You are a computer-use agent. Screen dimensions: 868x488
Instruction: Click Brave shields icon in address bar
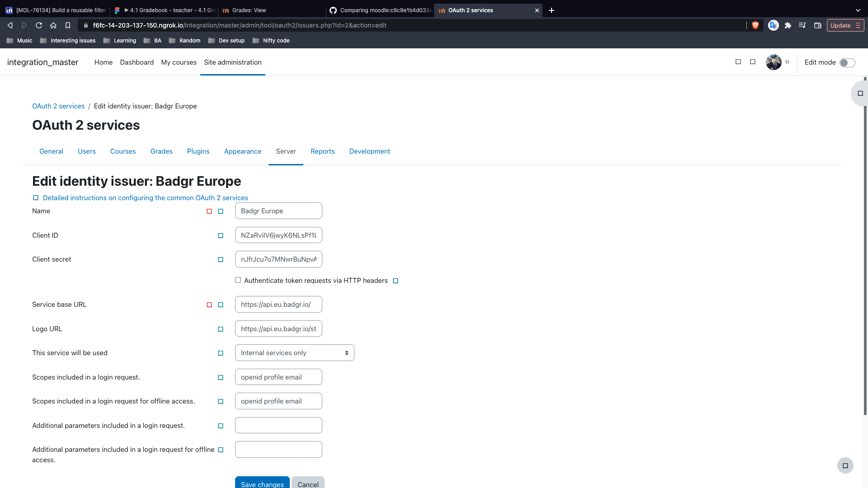tap(755, 25)
